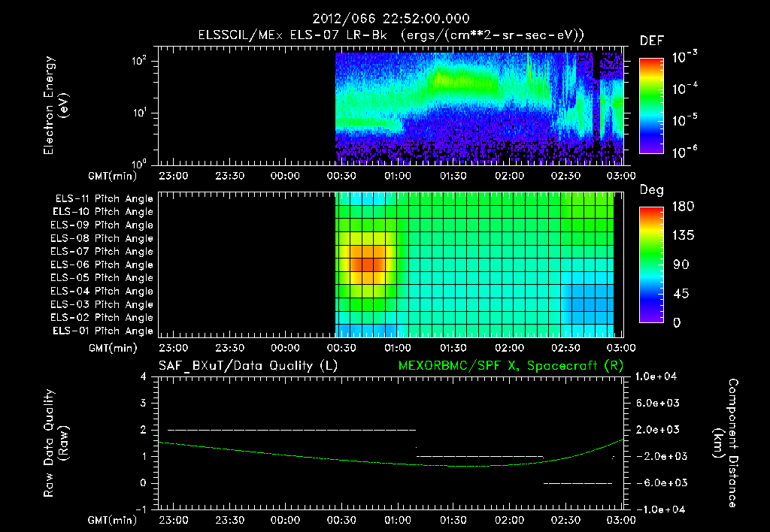This screenshot has height=532, width=770.
Task: Click the 10^-3 value on the DEF color bar
Action: [x=684, y=57]
